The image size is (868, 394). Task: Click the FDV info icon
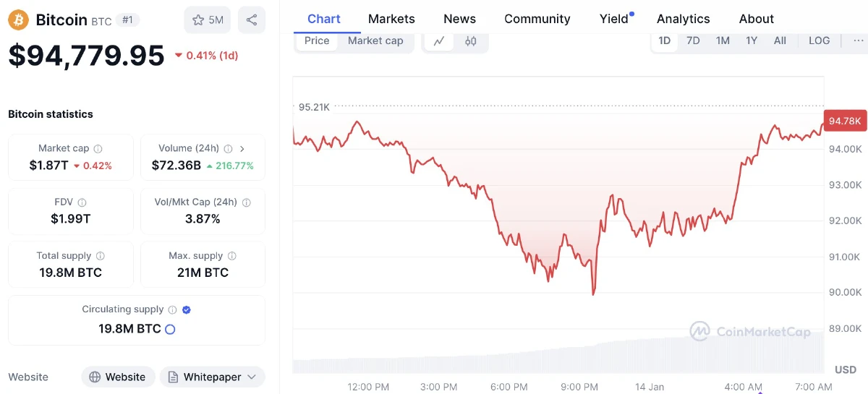coord(82,202)
